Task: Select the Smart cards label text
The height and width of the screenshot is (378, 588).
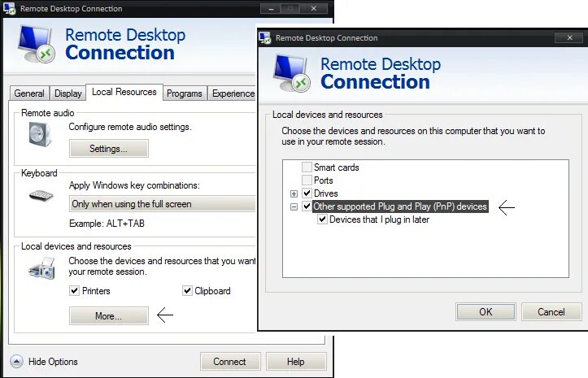Action: pos(337,167)
